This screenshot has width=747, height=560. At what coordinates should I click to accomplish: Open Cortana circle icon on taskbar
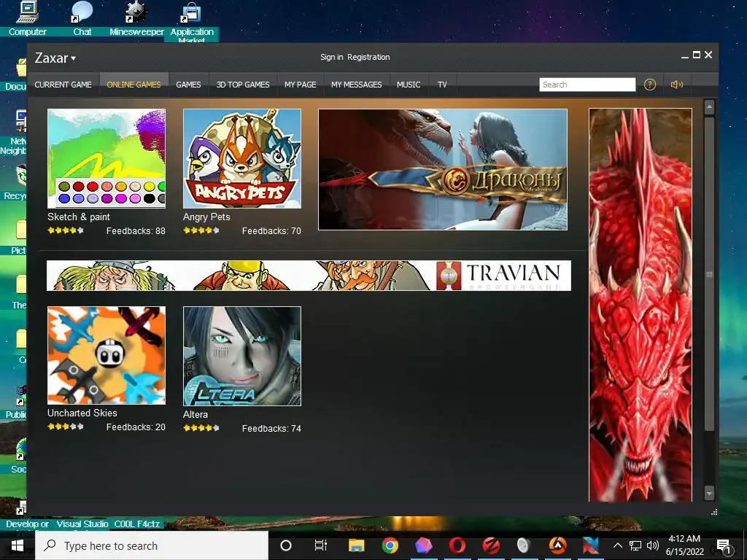(286, 545)
